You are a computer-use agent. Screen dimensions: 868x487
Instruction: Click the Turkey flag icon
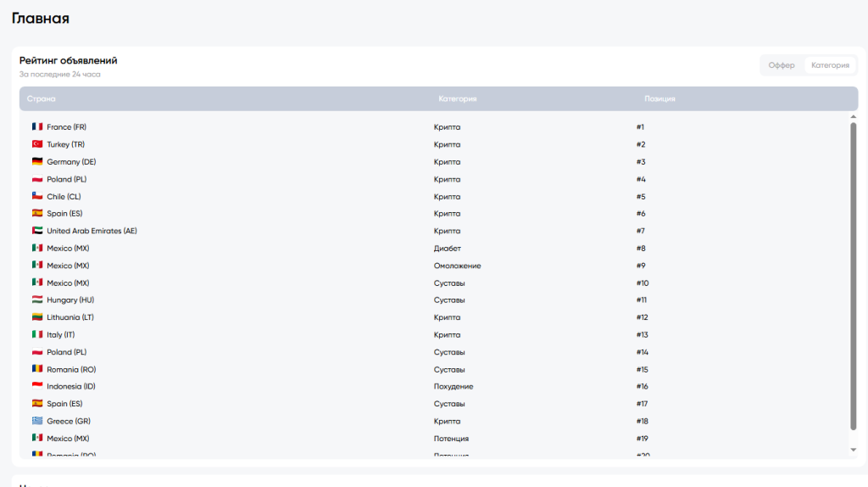(x=37, y=144)
